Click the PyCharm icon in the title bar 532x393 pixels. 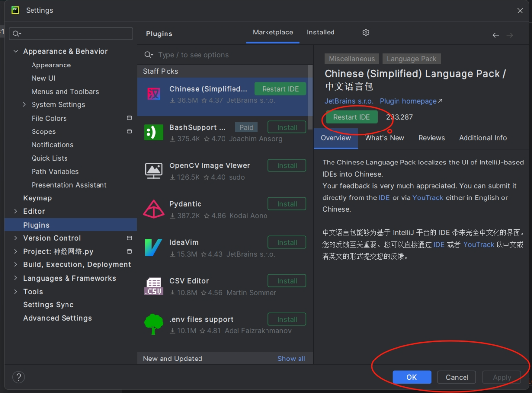click(x=15, y=10)
